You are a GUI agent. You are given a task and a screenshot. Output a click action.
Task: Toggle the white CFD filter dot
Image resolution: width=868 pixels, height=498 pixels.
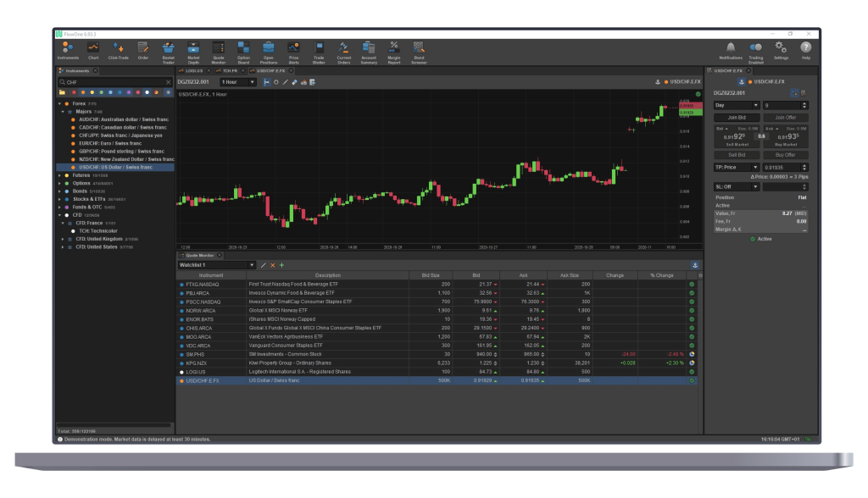click(x=147, y=92)
